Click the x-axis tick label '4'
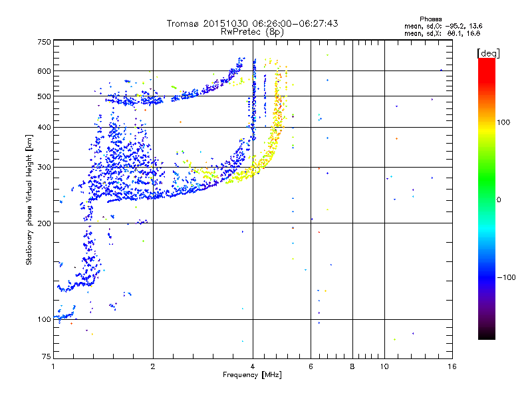Screen dimensions: 532x399 (253, 367)
